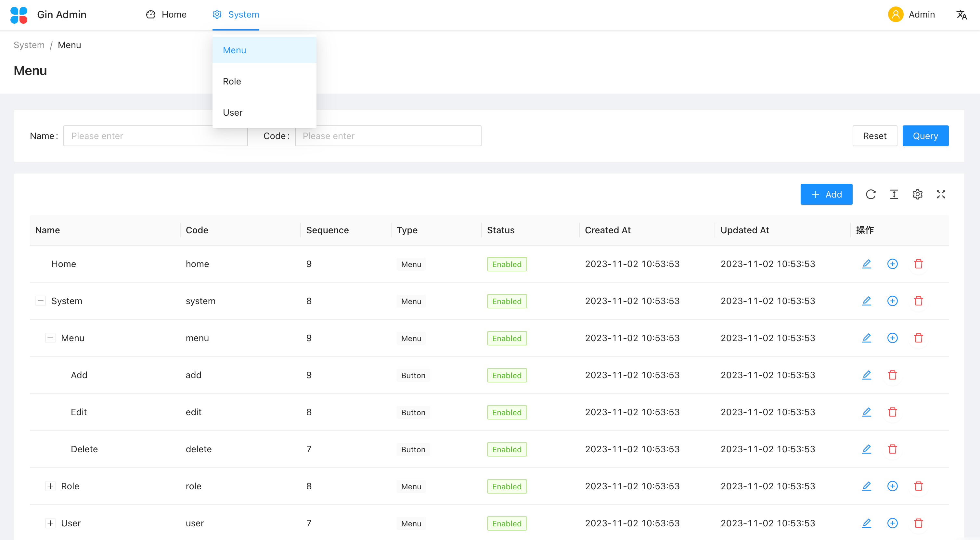Image resolution: width=980 pixels, height=540 pixels.
Task: Toggle fullscreen for the table
Action: (x=940, y=194)
